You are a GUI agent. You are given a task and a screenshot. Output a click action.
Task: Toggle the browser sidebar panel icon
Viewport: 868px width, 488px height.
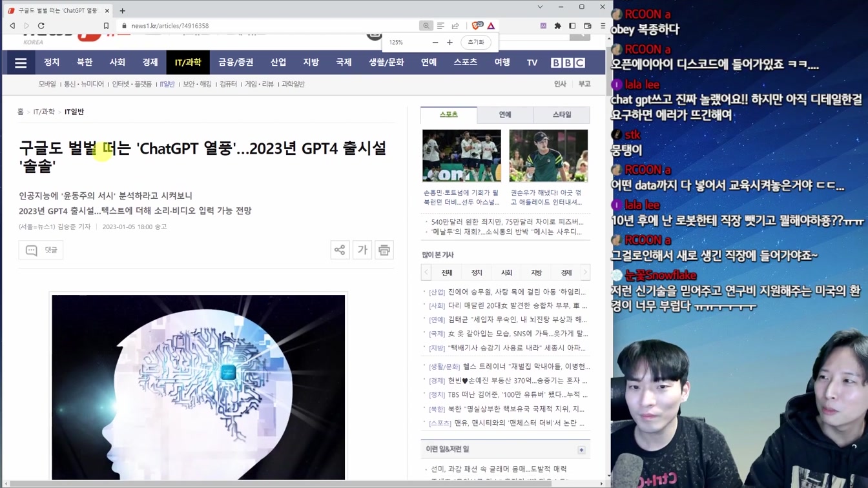pos(572,26)
